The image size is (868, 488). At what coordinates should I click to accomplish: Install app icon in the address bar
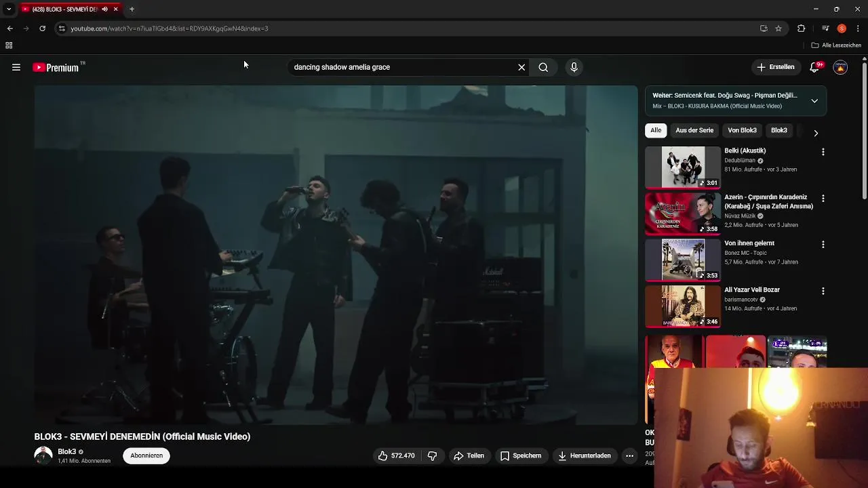click(x=764, y=28)
